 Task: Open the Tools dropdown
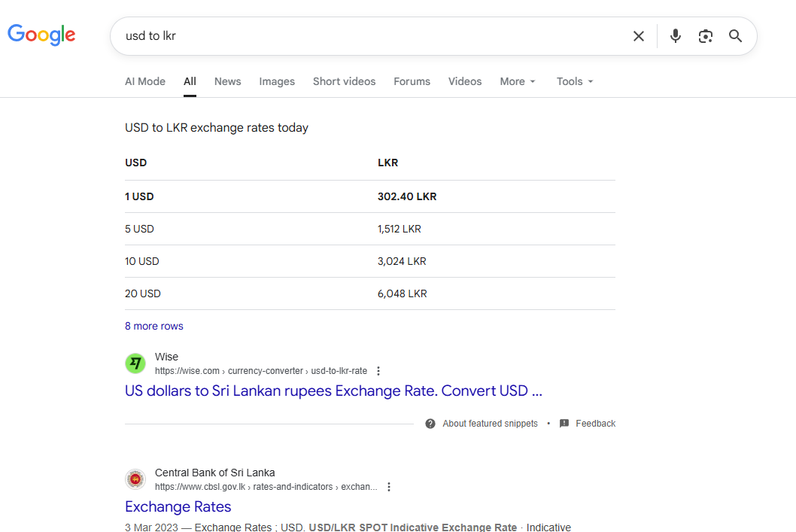(575, 82)
